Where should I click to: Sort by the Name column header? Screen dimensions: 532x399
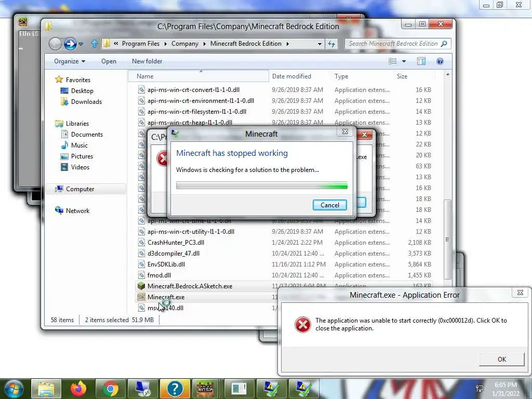tap(198, 76)
